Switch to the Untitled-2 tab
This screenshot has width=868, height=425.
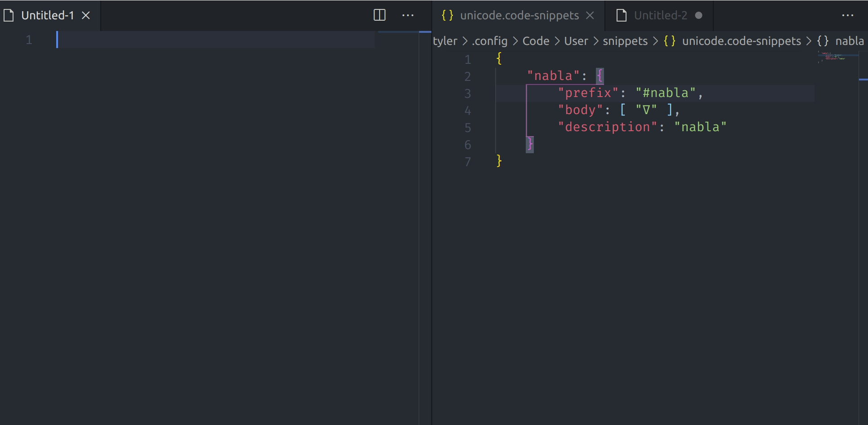click(x=660, y=15)
